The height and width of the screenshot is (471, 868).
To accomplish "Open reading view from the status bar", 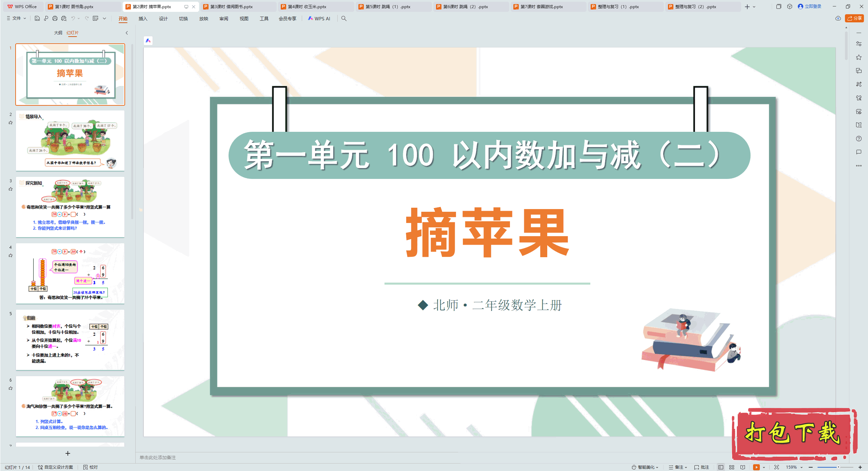I will point(743,467).
